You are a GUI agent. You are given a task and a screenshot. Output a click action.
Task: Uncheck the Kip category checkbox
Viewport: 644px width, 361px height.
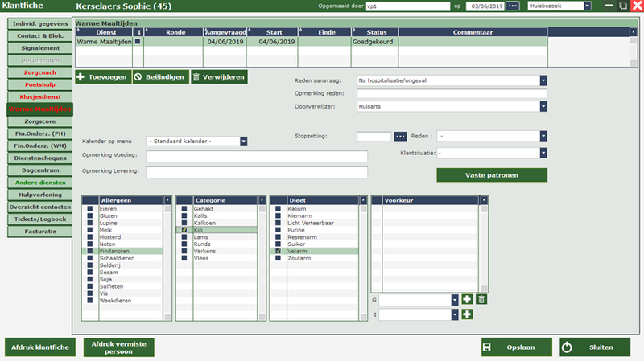(x=184, y=230)
